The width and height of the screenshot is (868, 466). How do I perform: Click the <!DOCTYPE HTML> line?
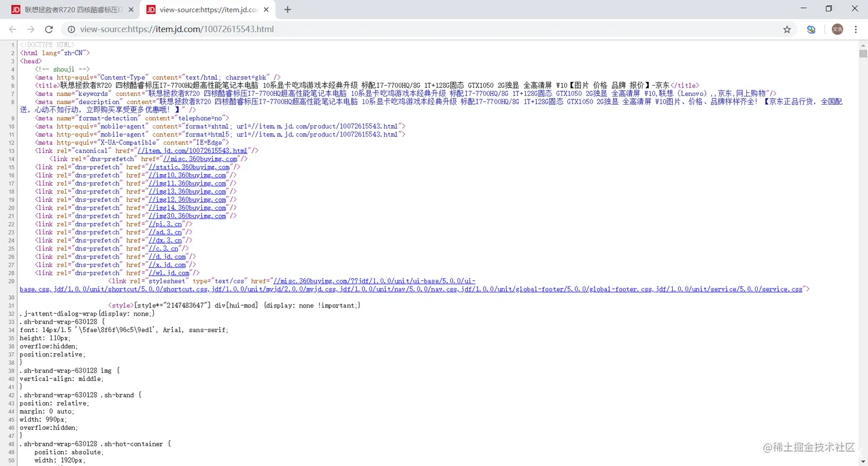click(x=47, y=44)
